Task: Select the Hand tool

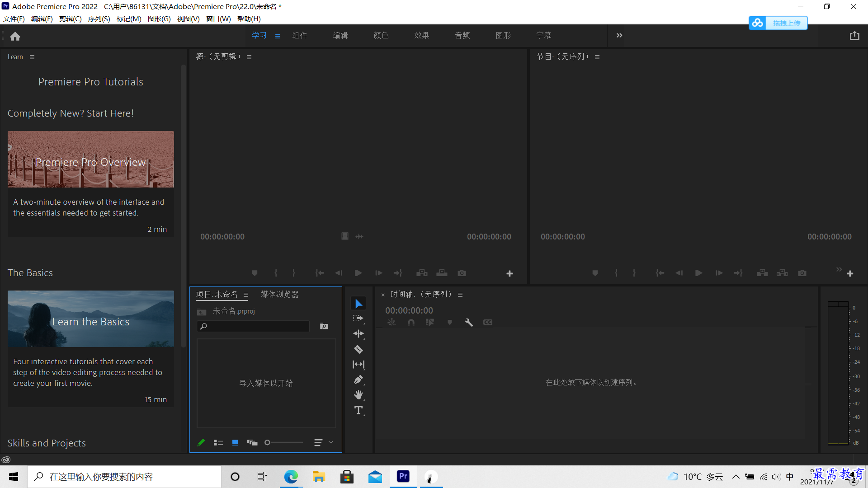Action: point(359,395)
